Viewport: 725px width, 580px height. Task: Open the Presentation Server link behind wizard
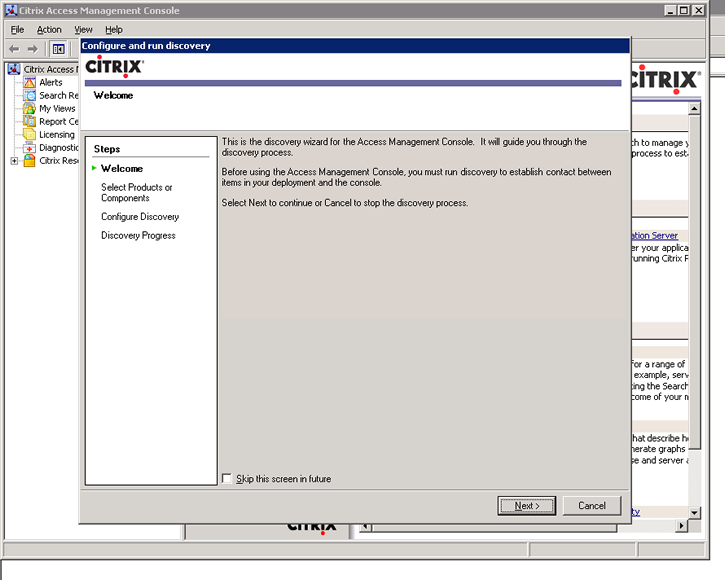click(x=654, y=235)
